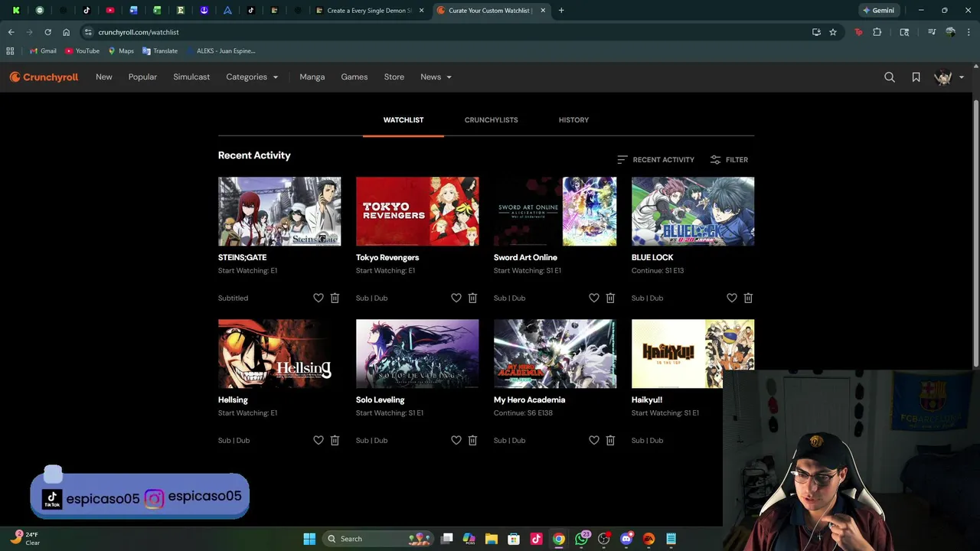Open Discord from the taskbar

click(626, 539)
